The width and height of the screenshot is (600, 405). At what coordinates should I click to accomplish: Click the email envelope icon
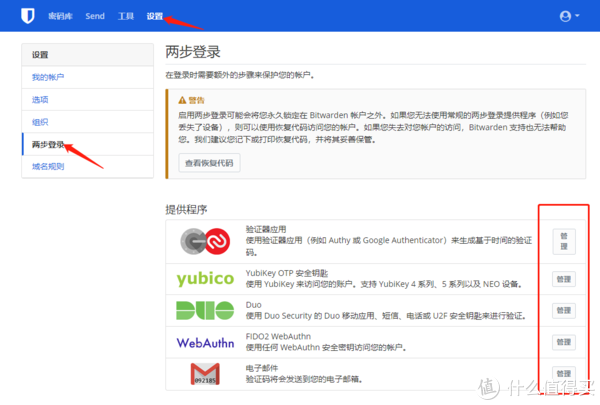pyautogui.click(x=205, y=374)
